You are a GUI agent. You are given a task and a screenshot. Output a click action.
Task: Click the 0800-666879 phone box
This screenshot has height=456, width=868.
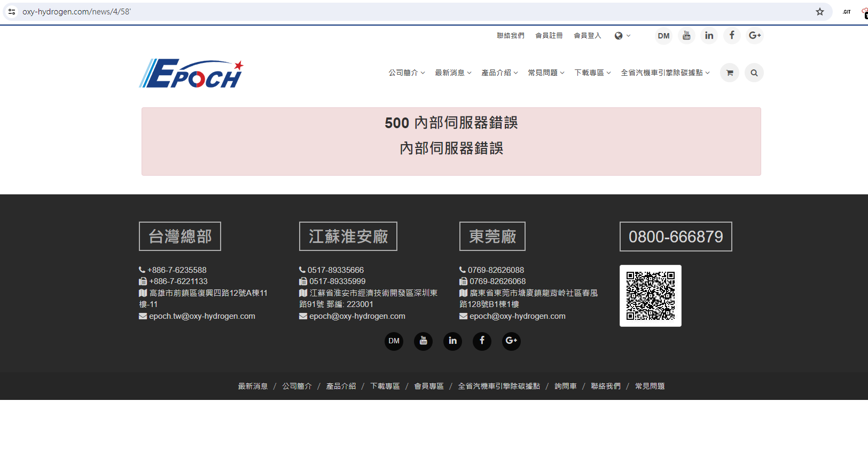tap(676, 237)
